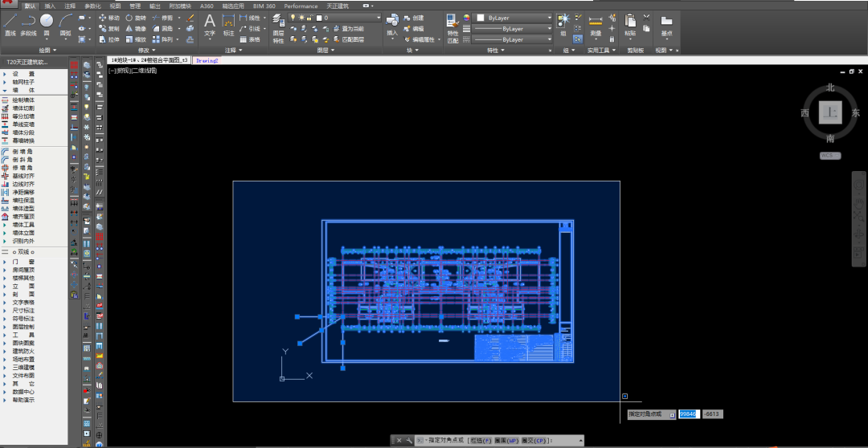Activate the 移动 (Move) command
The image size is (868, 448).
coord(109,17)
